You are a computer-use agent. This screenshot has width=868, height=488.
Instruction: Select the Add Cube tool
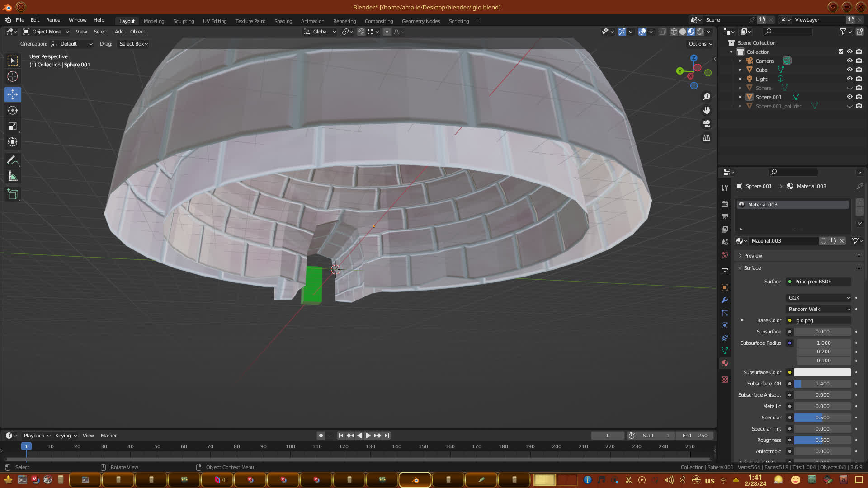click(13, 194)
